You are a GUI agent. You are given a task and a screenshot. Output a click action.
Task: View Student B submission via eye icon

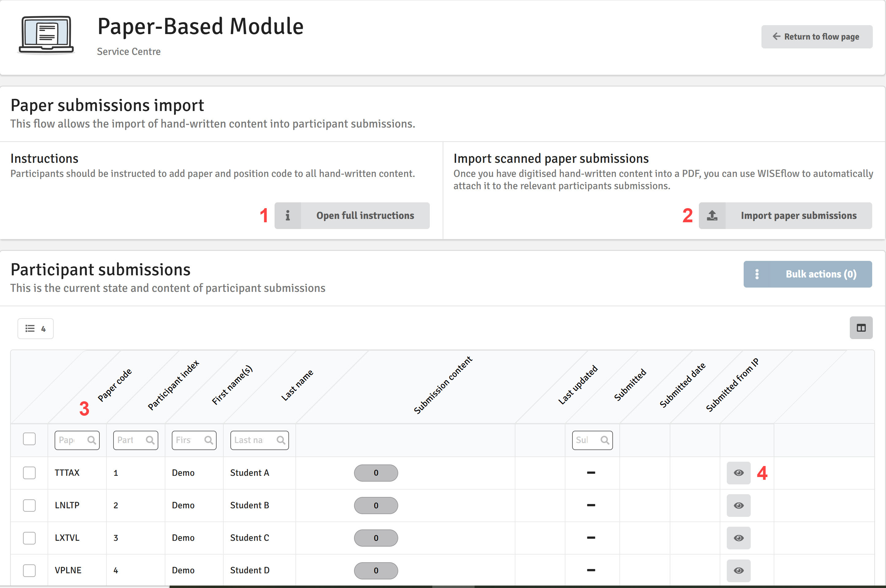738,506
